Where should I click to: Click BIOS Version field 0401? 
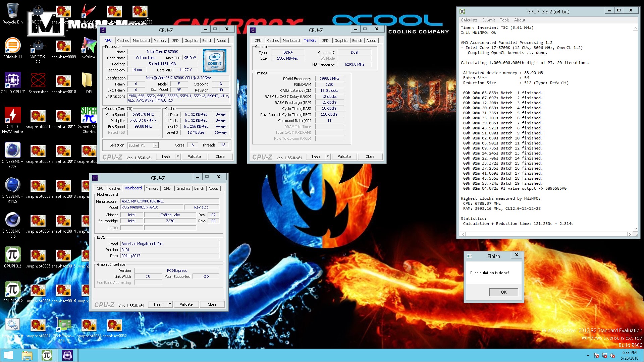[x=170, y=250]
